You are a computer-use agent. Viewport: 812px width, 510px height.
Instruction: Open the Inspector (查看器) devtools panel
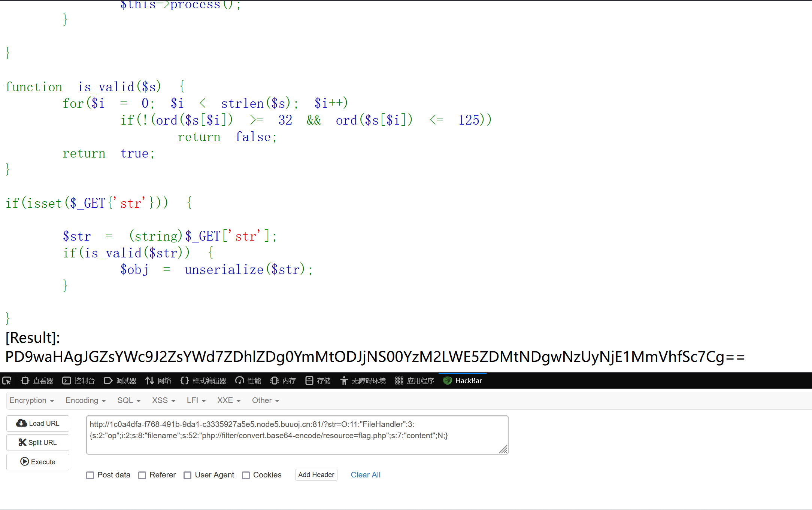pos(37,381)
